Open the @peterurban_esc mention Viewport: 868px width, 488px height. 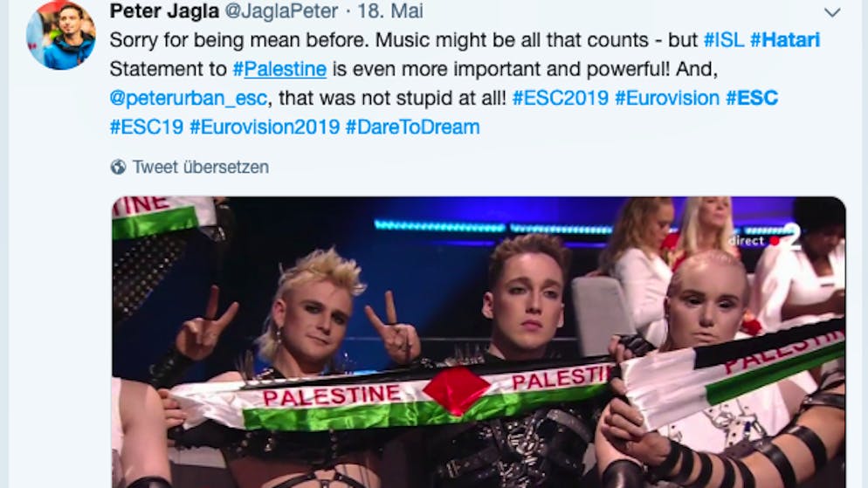[x=189, y=99]
